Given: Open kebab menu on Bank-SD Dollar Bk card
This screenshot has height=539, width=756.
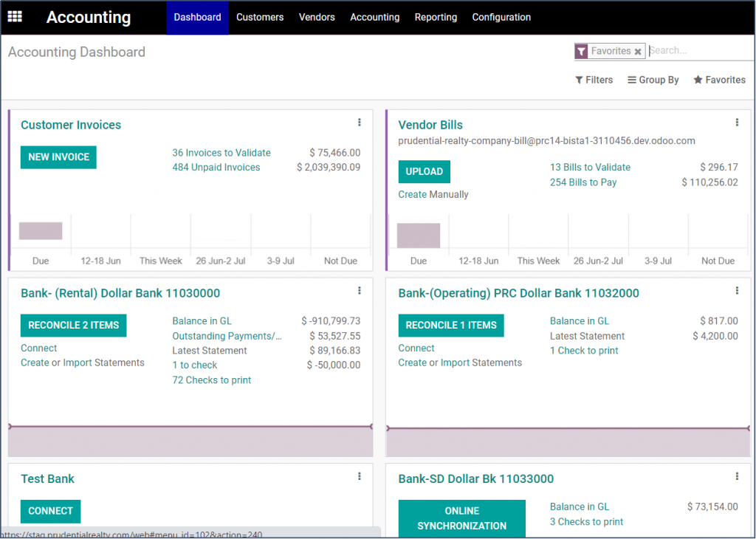Looking at the screenshot, I should coord(737,476).
